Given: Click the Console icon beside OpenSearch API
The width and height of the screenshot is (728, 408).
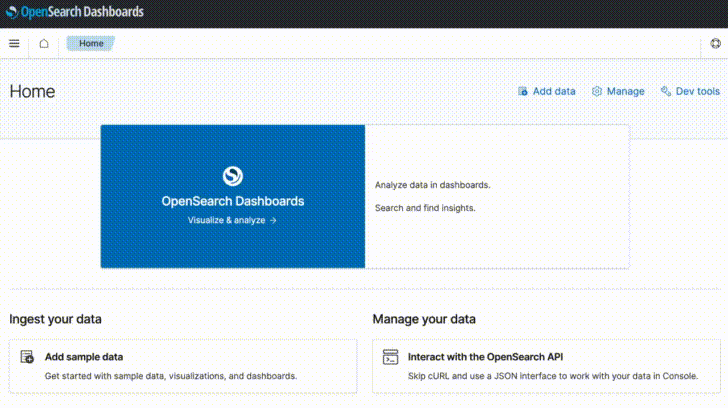Looking at the screenshot, I should [390, 357].
